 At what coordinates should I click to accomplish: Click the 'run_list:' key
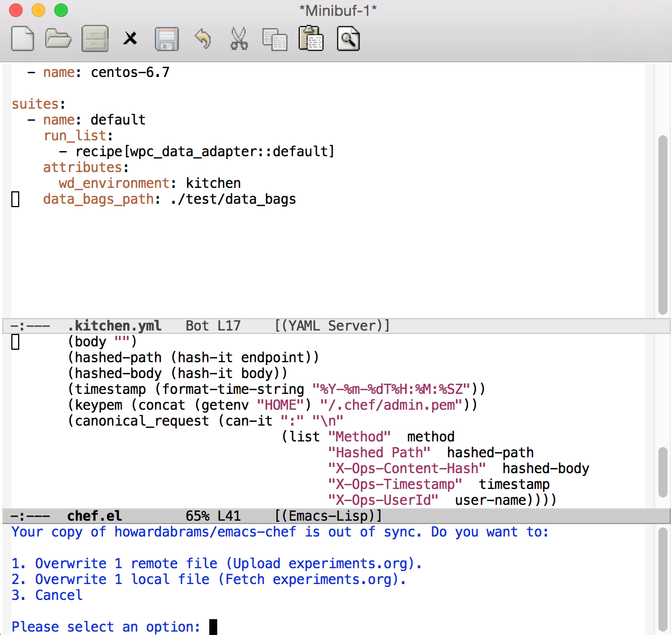coord(78,135)
